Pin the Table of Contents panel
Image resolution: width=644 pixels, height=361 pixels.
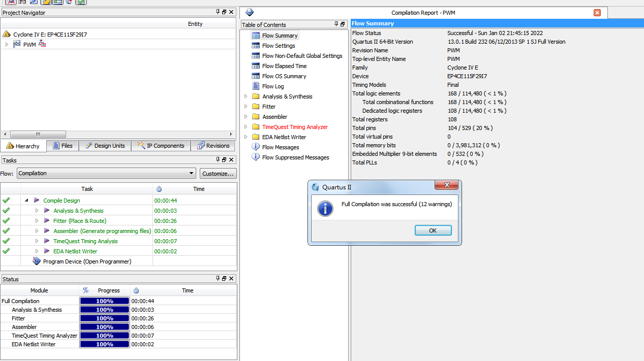click(x=336, y=24)
